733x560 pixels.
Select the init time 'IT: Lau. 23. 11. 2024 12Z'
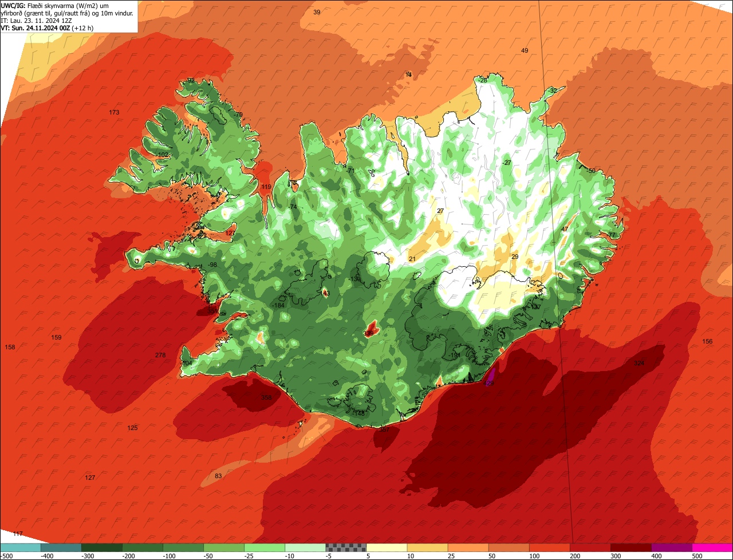[37, 20]
